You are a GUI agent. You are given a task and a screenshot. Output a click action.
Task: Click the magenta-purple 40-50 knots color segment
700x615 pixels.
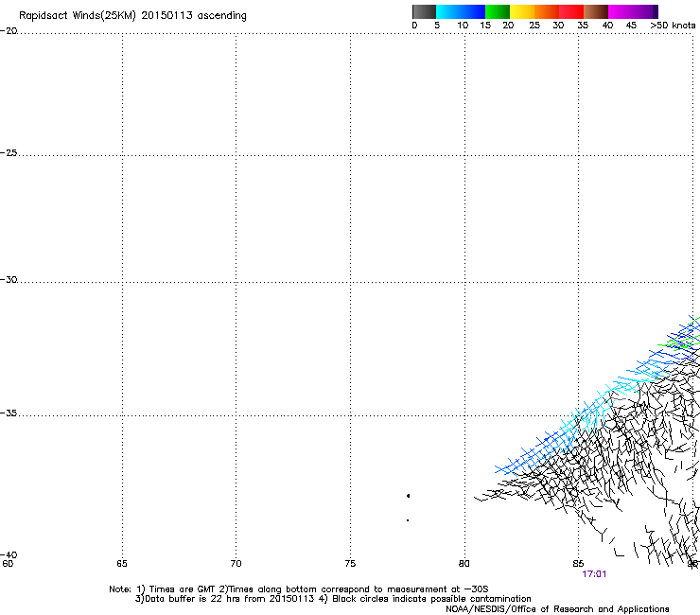[x=633, y=11]
